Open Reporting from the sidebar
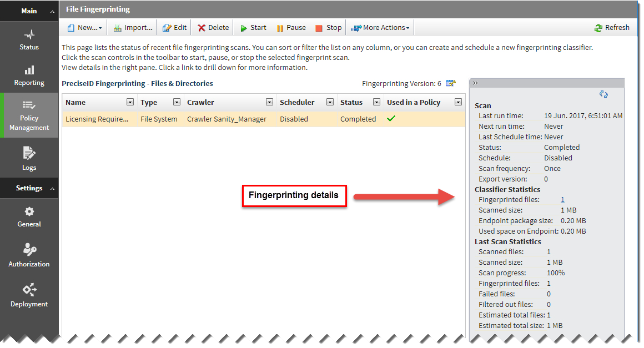644x348 pixels. click(x=29, y=75)
